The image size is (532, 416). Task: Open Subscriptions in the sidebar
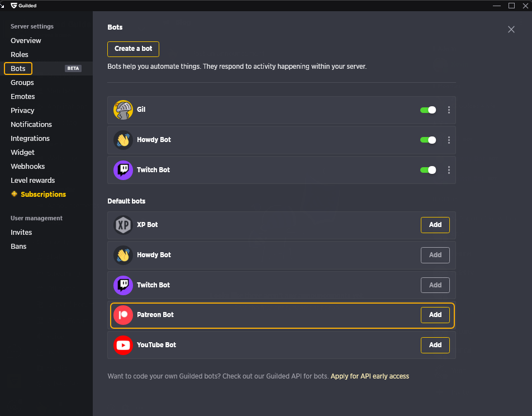43,194
